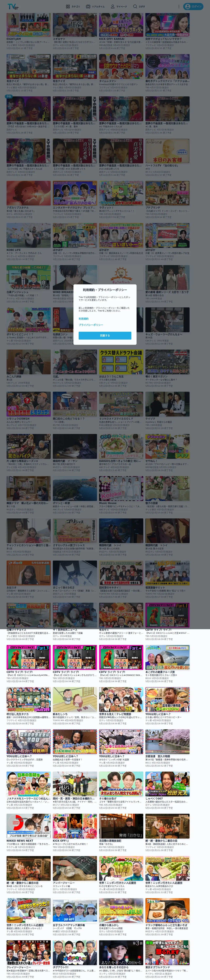This screenshot has height=980, width=210.
Task: Open the プチブランチ thumbnail
Action: click(167, 193)
